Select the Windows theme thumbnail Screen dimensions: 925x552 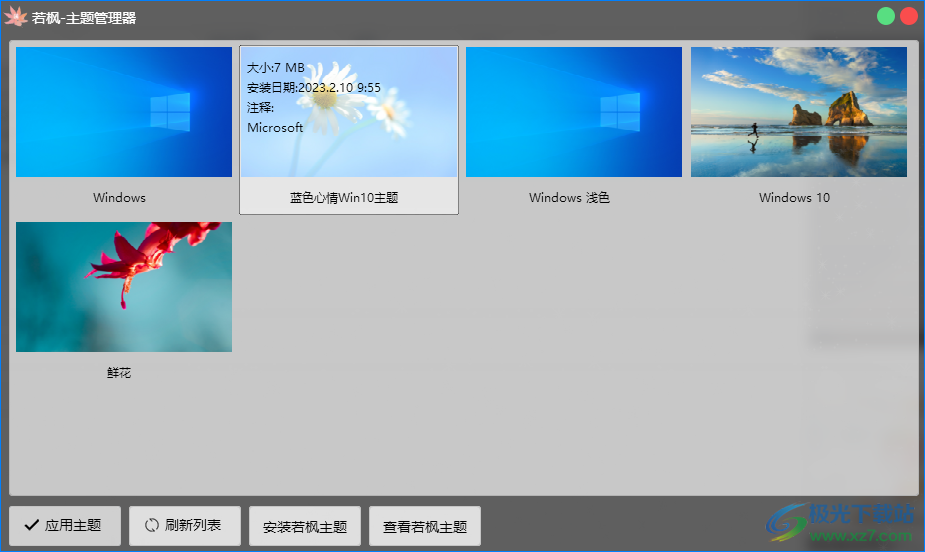point(124,112)
